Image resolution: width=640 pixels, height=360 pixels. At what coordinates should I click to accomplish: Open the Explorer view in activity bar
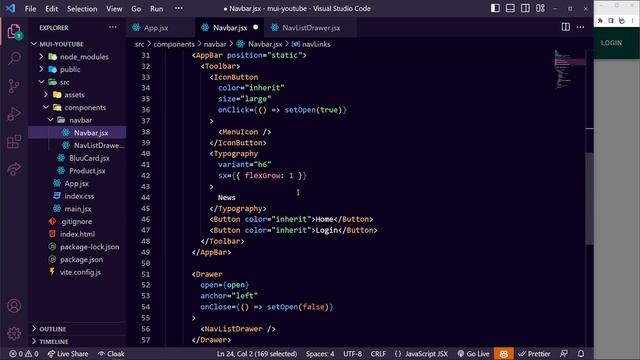(x=14, y=31)
